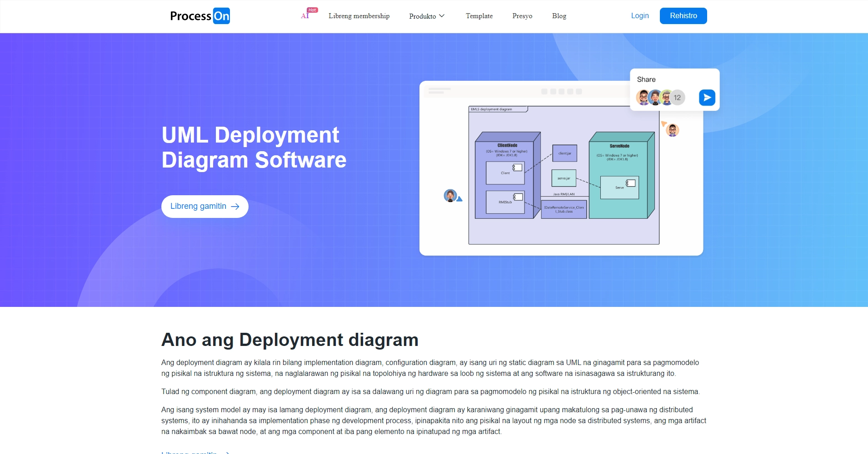Click the 'Share' label in the card
868x454 pixels.
(646, 79)
